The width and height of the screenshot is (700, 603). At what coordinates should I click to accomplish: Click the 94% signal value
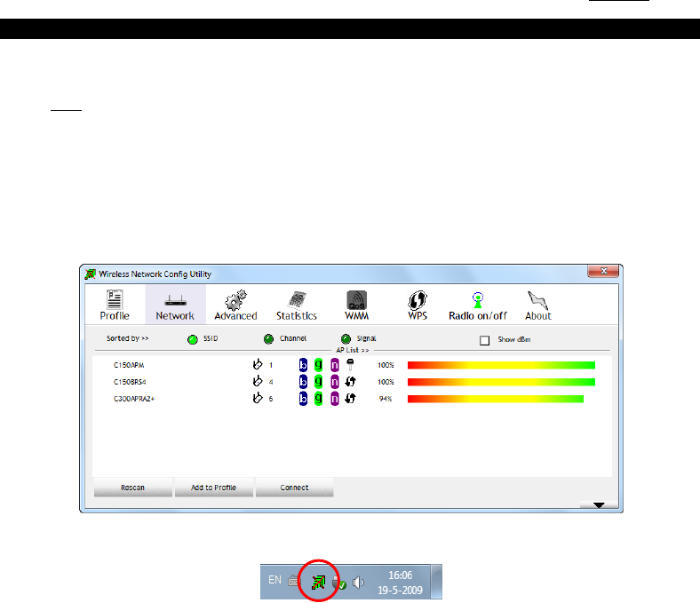point(386,399)
